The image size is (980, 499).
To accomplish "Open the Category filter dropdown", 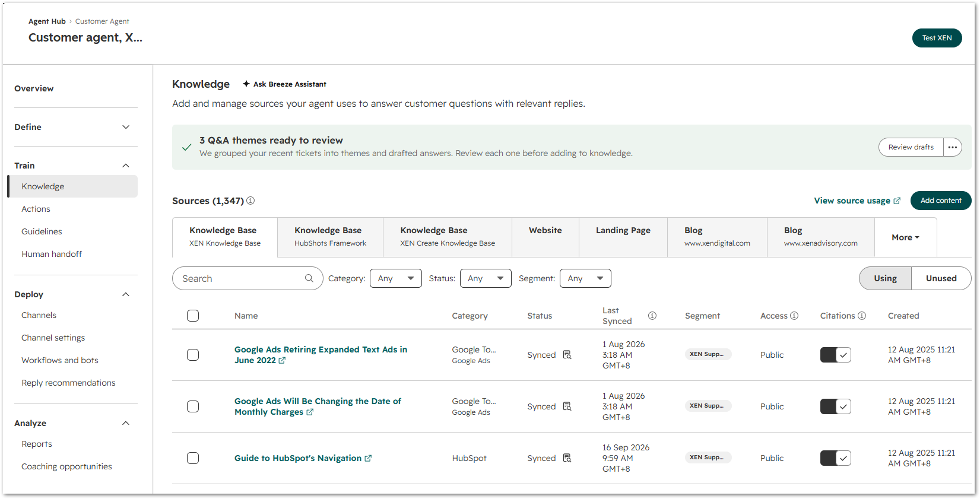I will (x=396, y=278).
